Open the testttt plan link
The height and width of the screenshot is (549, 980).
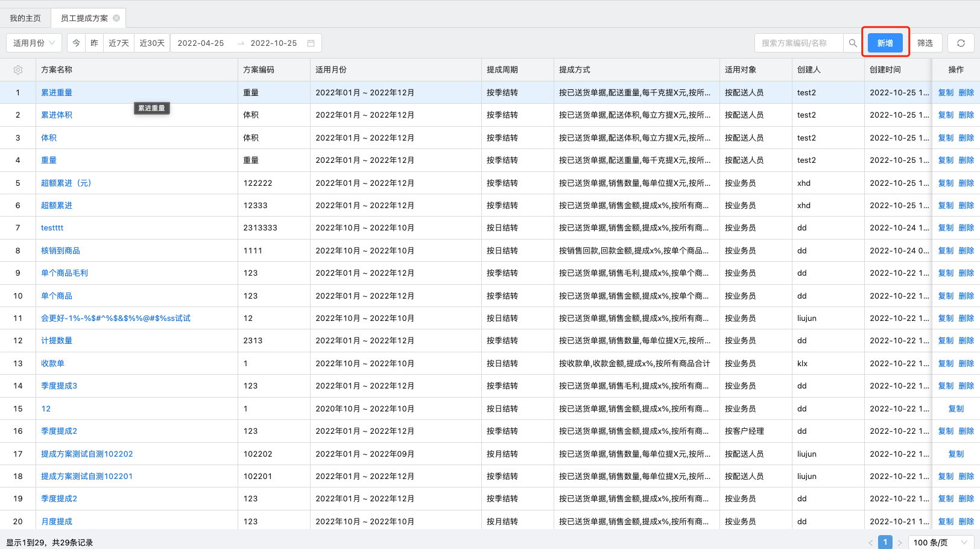[x=52, y=227]
